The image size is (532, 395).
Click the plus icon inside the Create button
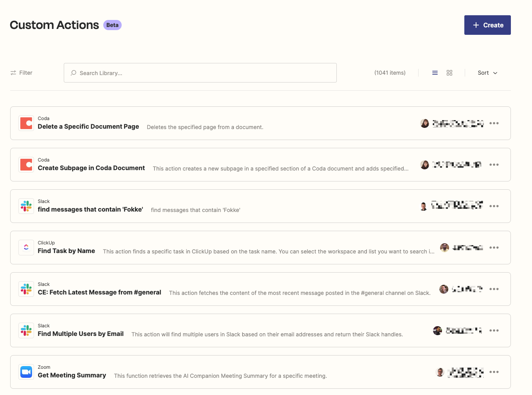point(476,25)
